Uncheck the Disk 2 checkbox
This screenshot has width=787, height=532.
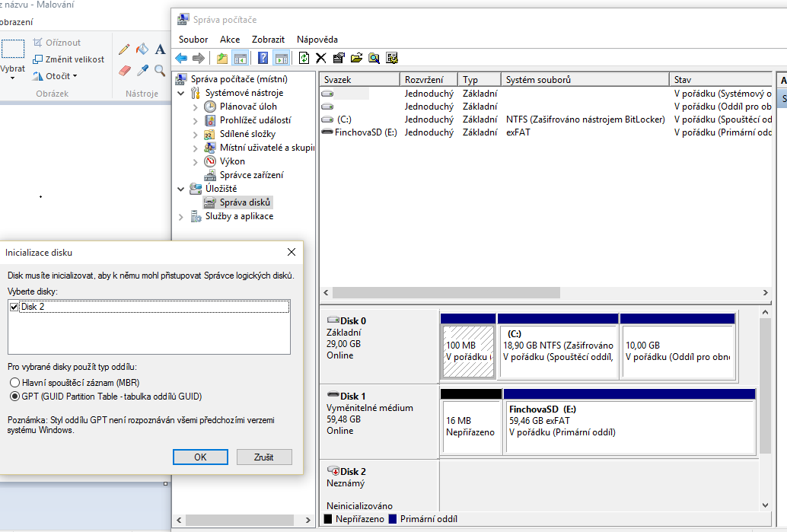(14, 307)
